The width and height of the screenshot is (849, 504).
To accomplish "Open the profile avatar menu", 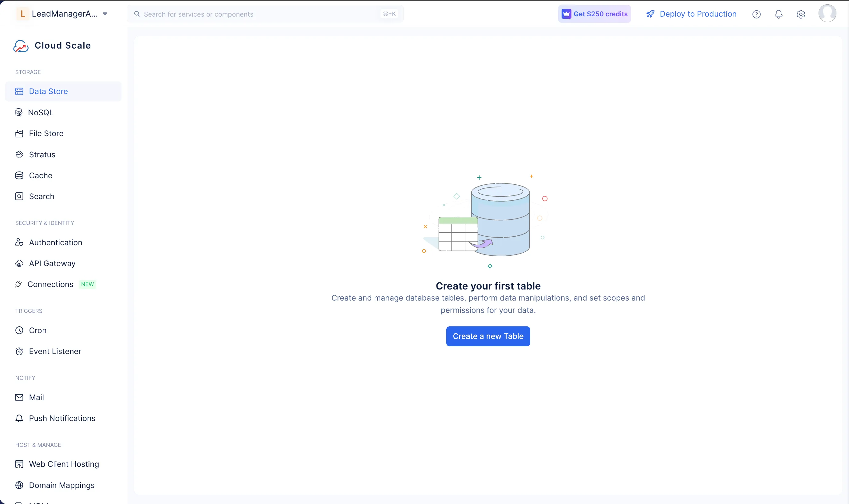I will (x=827, y=13).
